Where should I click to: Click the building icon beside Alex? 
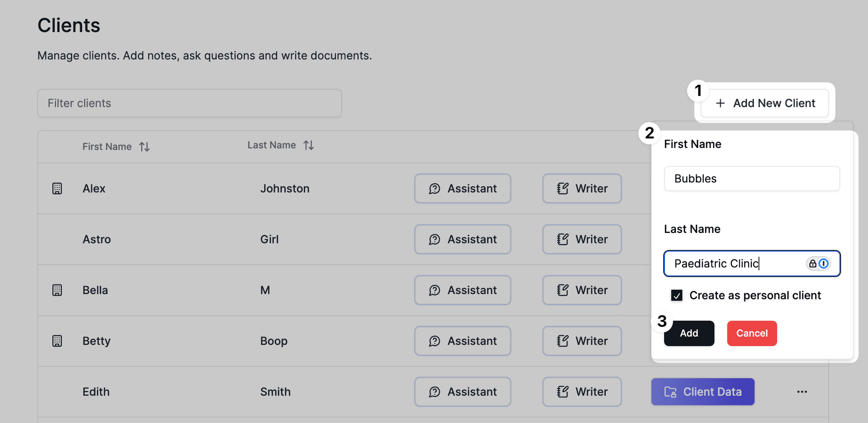(x=57, y=189)
